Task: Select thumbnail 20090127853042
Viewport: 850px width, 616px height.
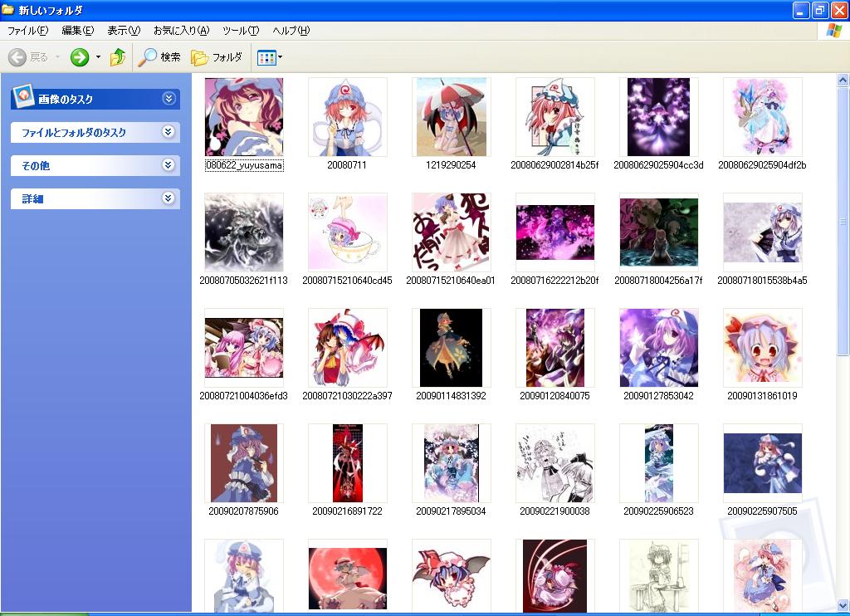Action: pyautogui.click(x=658, y=348)
